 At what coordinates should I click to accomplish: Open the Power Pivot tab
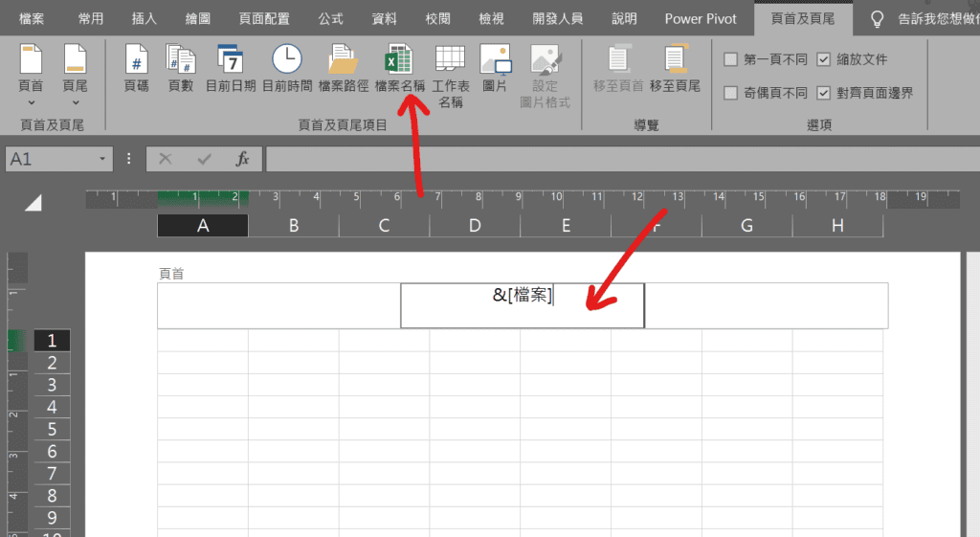point(701,18)
